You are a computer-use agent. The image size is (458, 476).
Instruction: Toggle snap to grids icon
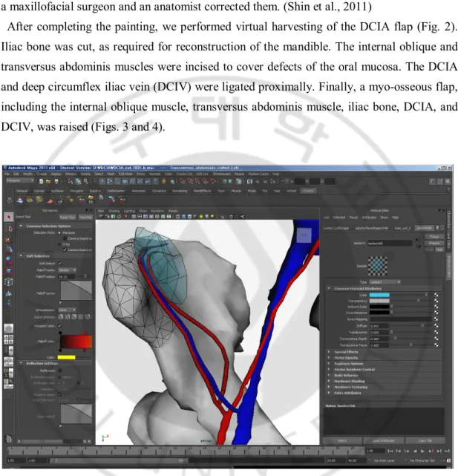click(x=182, y=181)
